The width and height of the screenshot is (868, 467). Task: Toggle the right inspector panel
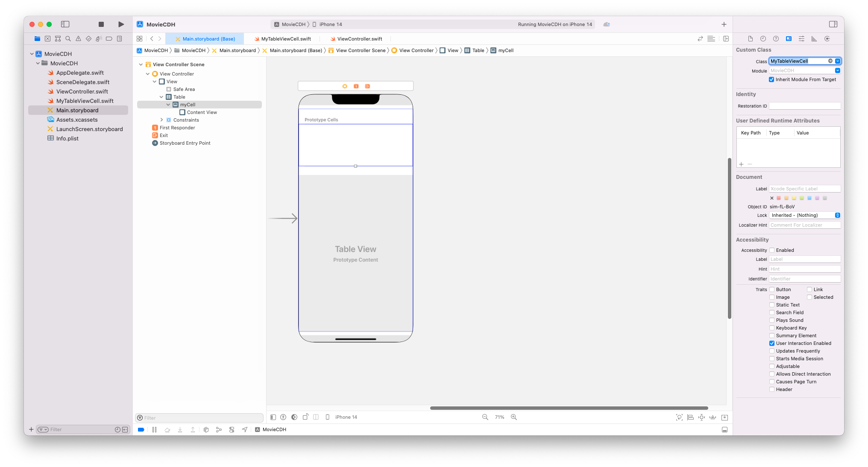click(833, 24)
